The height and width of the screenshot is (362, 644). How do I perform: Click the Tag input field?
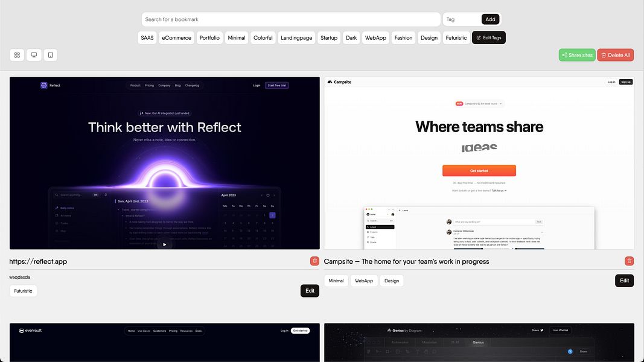(x=462, y=19)
